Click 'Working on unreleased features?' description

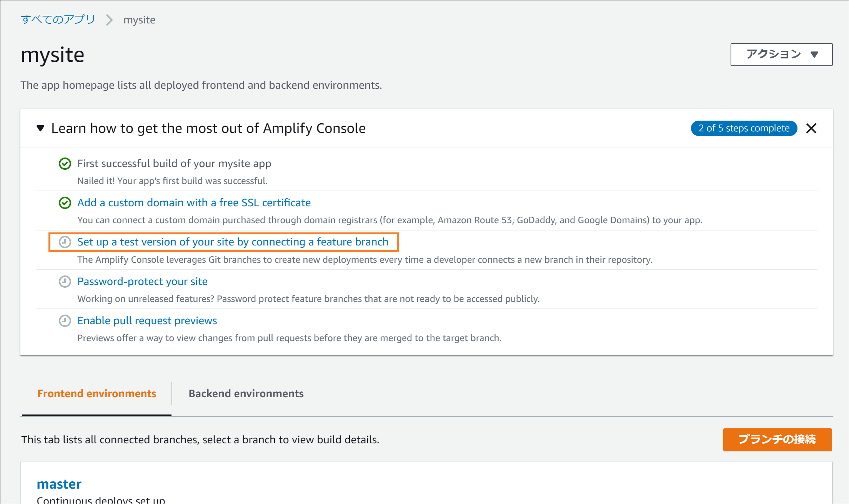[308, 299]
